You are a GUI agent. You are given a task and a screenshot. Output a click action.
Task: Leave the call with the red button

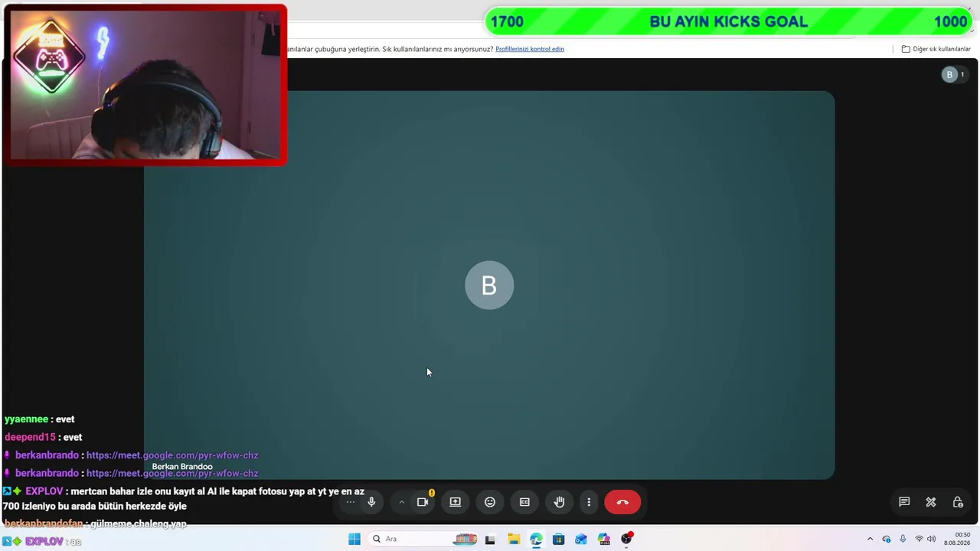point(622,502)
